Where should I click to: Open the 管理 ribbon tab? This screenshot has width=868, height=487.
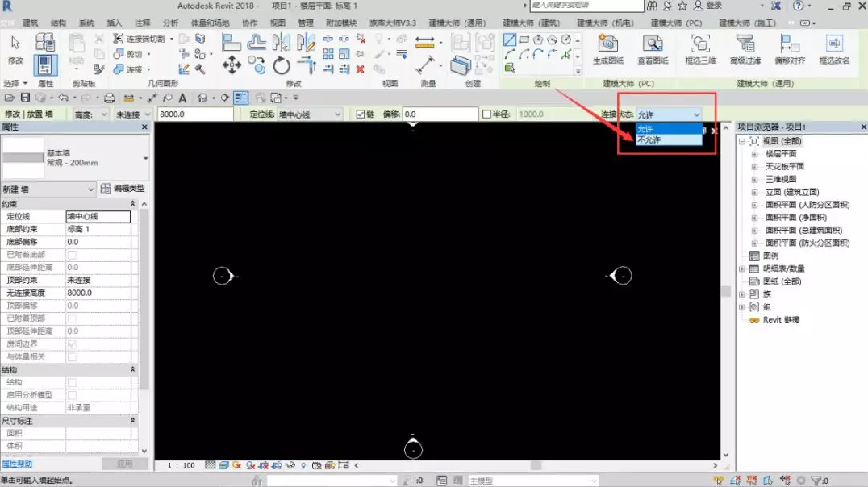tap(306, 23)
